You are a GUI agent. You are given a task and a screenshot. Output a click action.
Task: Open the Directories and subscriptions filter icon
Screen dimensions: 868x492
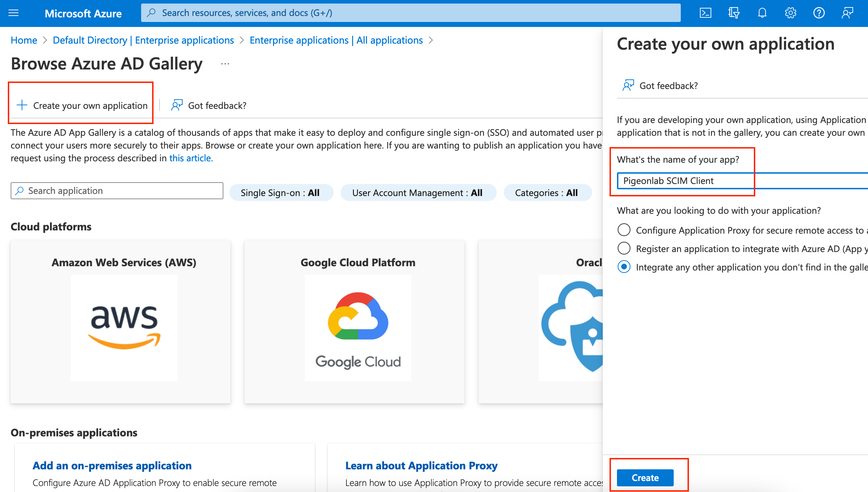click(734, 13)
